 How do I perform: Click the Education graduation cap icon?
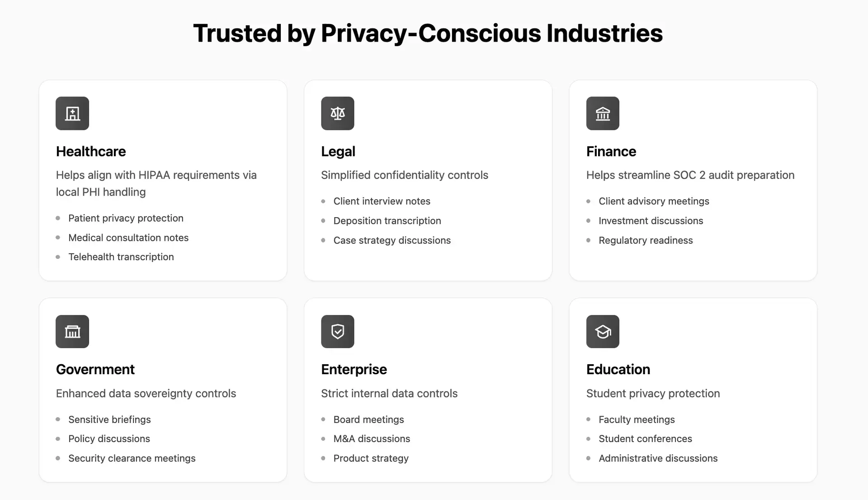pyautogui.click(x=603, y=332)
